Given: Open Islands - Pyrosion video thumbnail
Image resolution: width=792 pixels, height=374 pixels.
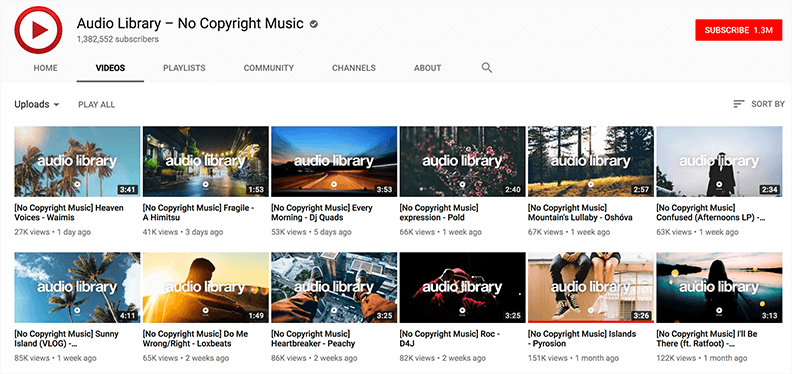Looking at the screenshot, I should [x=590, y=288].
